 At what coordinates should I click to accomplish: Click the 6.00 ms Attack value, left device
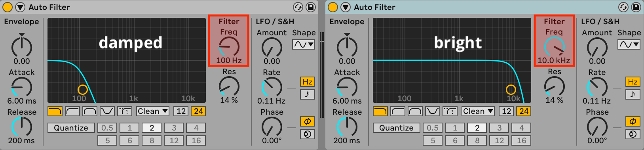click(x=22, y=101)
